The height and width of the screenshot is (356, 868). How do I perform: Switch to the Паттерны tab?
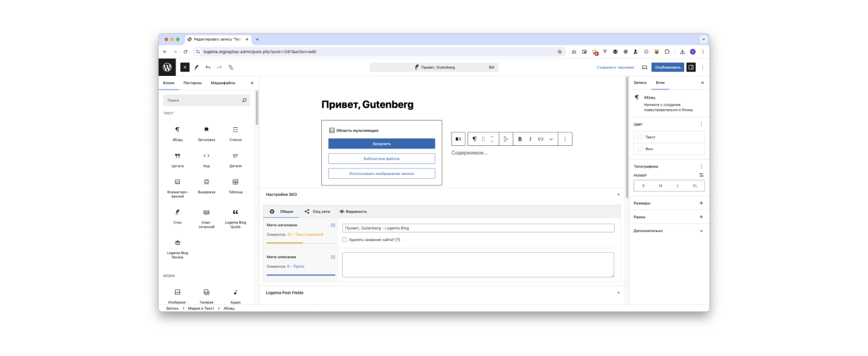192,83
